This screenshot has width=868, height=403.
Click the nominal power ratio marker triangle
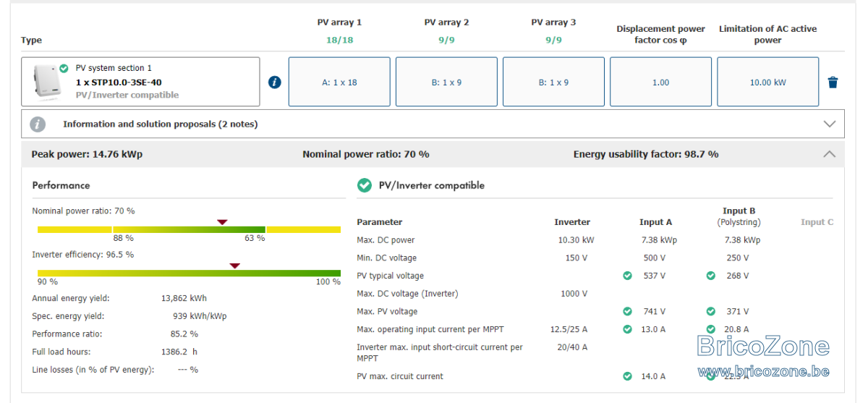(x=223, y=221)
